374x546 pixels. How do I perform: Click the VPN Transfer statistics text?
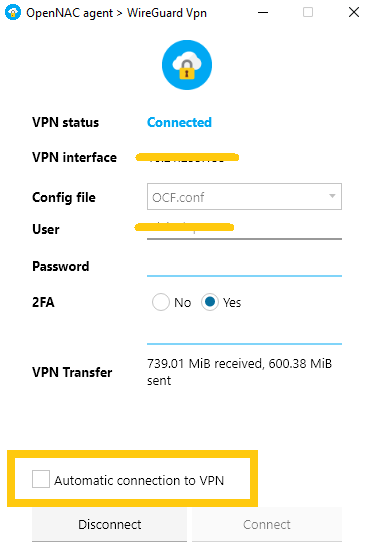(x=239, y=372)
